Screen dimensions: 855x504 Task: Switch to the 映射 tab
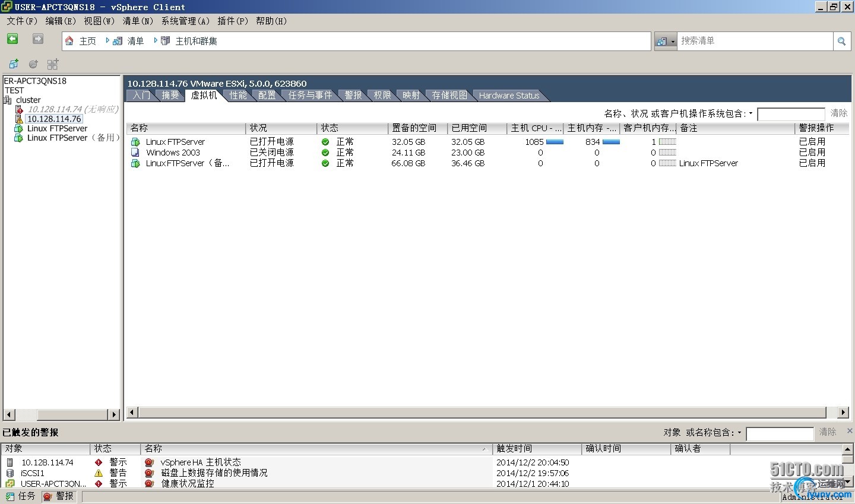[411, 96]
